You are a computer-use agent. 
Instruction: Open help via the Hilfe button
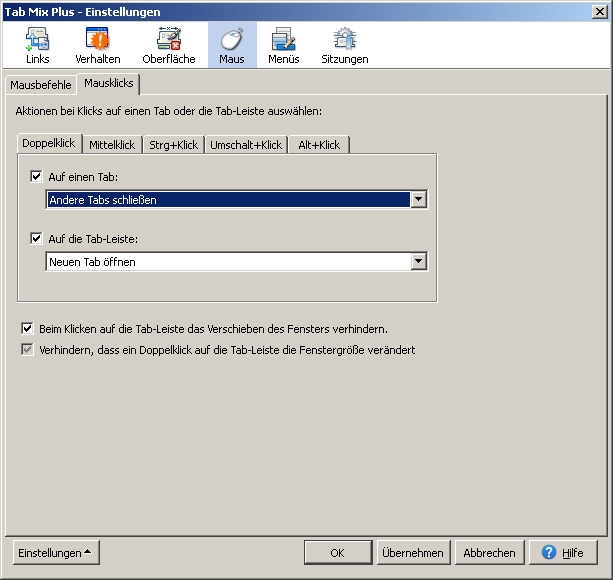(563, 553)
